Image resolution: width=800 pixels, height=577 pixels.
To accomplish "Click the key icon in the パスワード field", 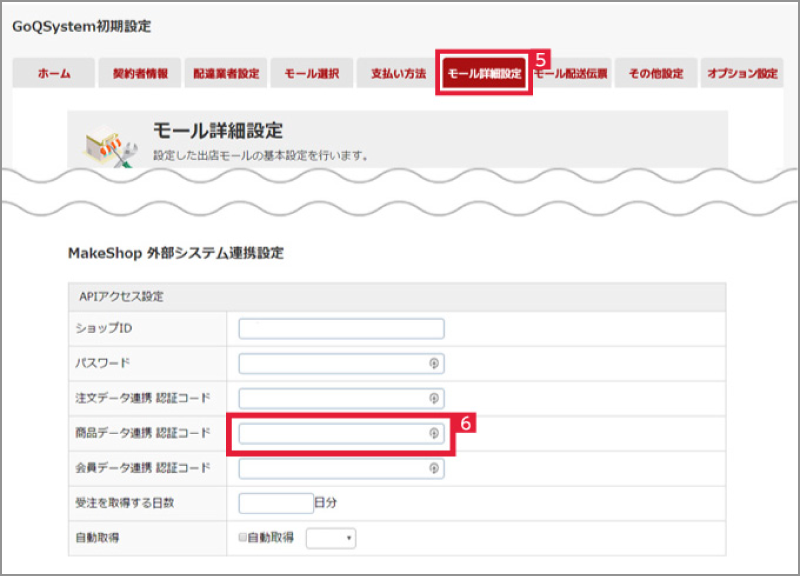I will pyautogui.click(x=434, y=363).
